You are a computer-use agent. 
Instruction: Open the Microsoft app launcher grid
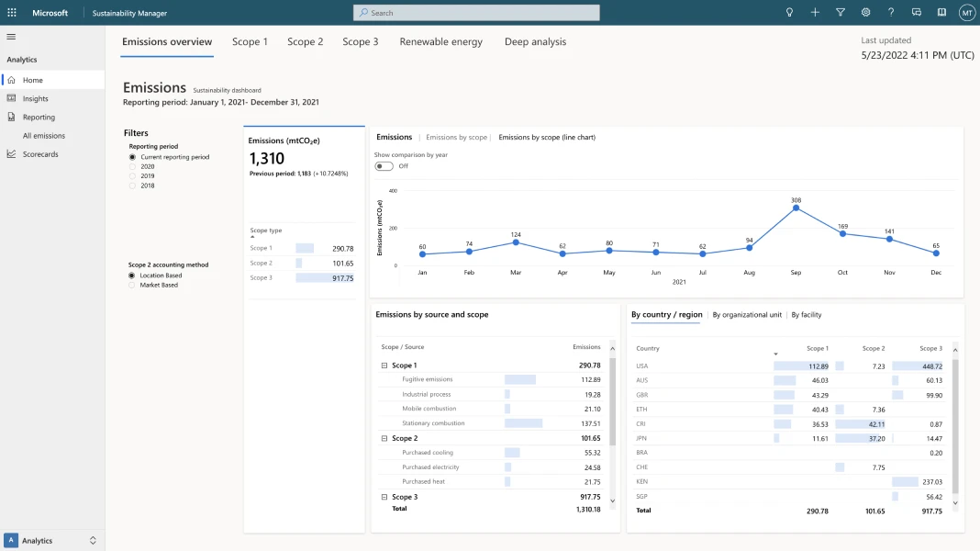[11, 12]
